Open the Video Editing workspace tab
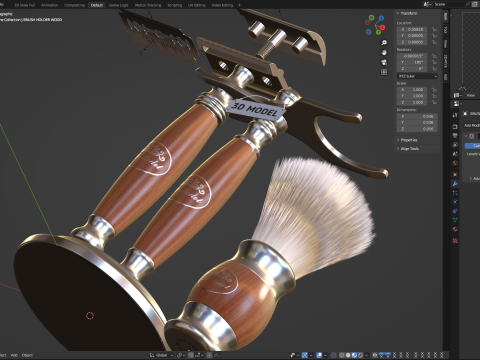Screen dimensions: 480x360 click(x=222, y=5)
